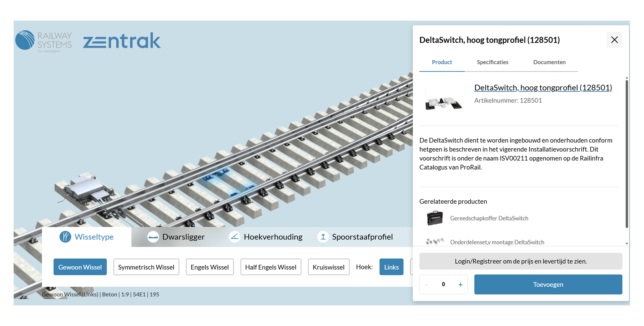The height and width of the screenshot is (326, 644).
Task: Switch to the Specificaties tab
Action: [492, 62]
